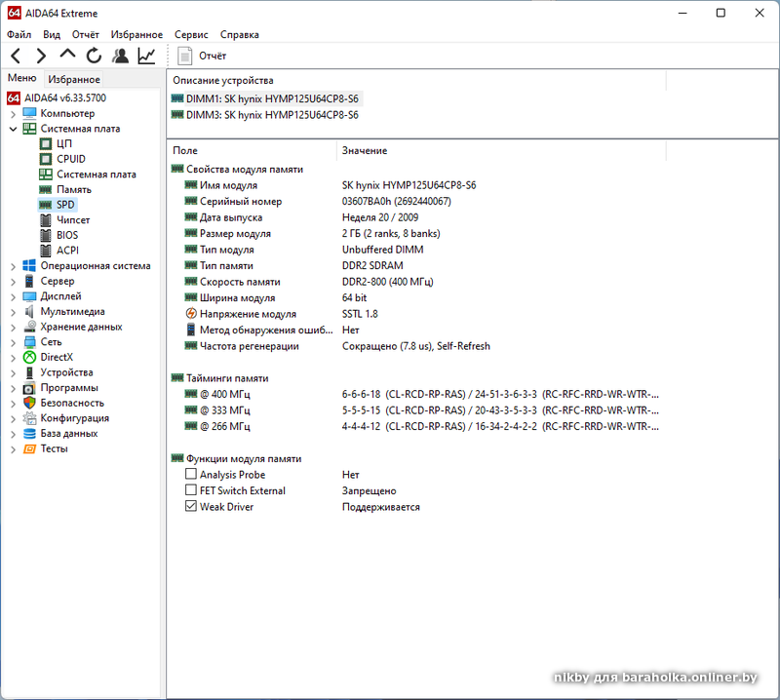Open the Сервис menu

pyautogui.click(x=191, y=34)
